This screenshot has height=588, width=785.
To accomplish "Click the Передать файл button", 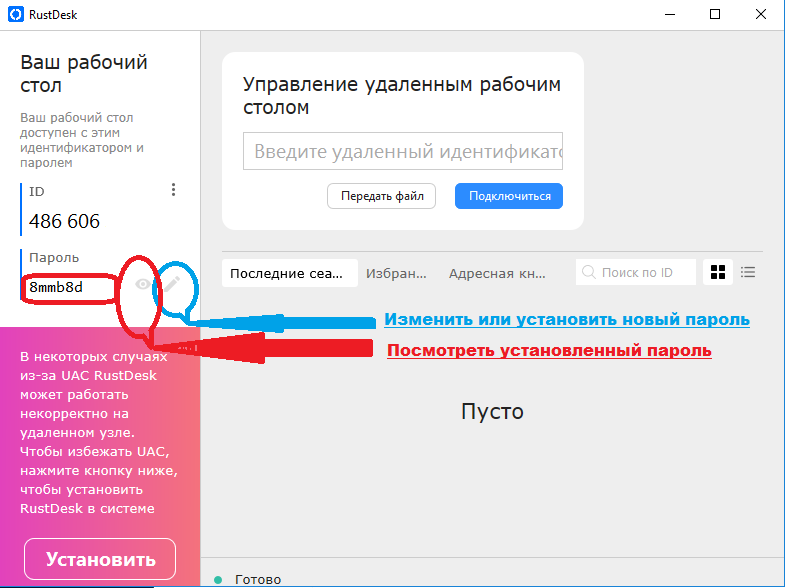I will click(x=381, y=196).
